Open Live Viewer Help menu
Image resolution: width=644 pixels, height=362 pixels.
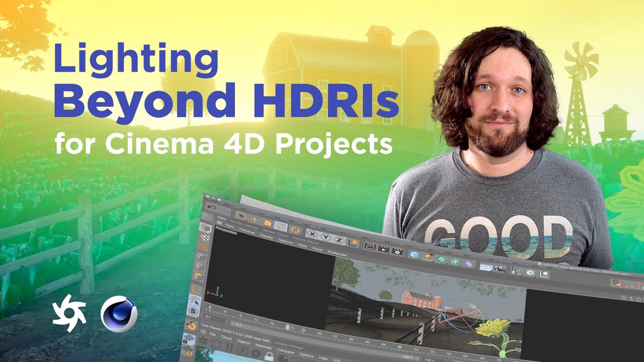point(323,358)
